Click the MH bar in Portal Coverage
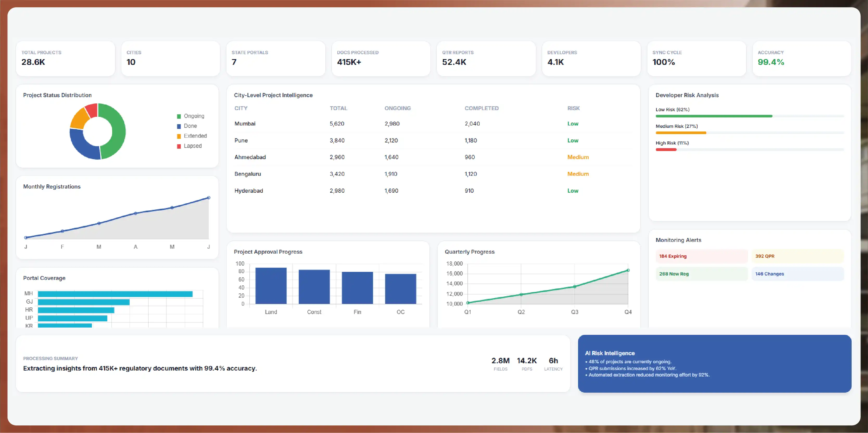This screenshot has height=433, width=868. pos(115,294)
